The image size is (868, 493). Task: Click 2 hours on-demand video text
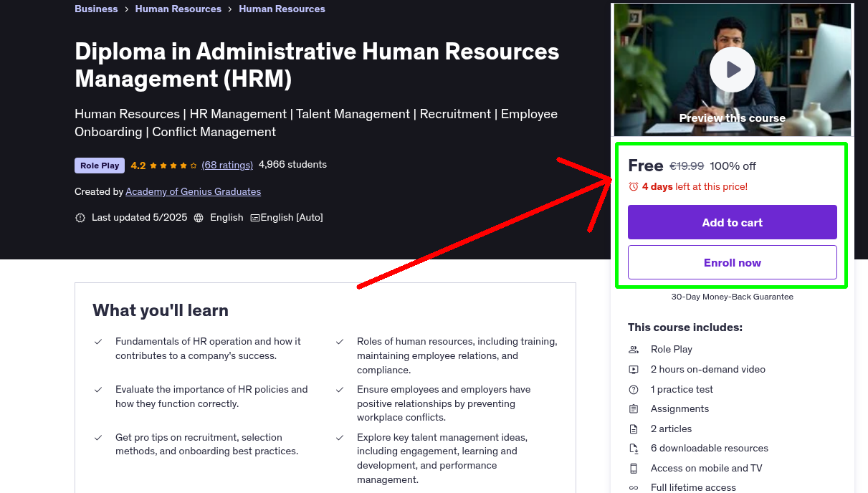click(708, 369)
